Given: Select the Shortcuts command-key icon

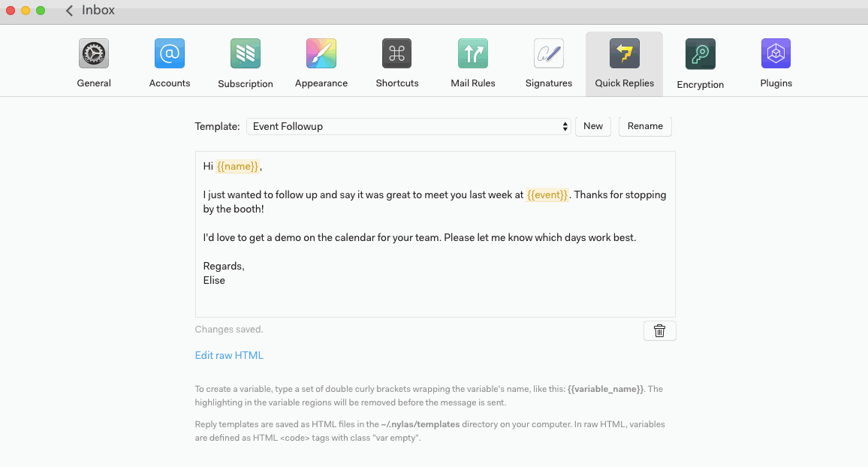Looking at the screenshot, I should click(x=397, y=54).
